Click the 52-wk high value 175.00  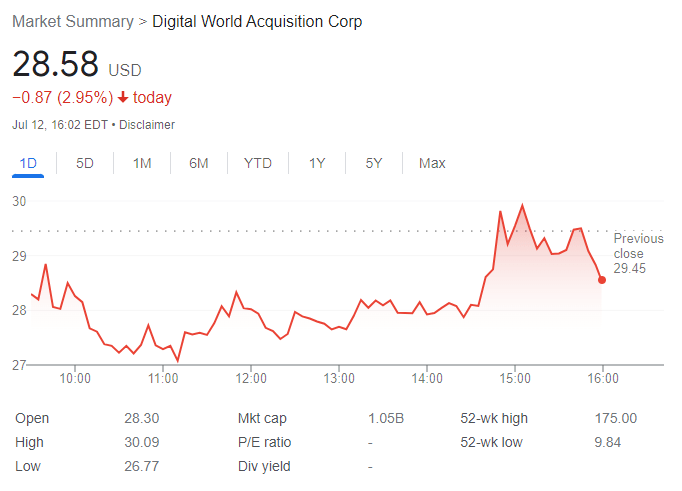(615, 418)
